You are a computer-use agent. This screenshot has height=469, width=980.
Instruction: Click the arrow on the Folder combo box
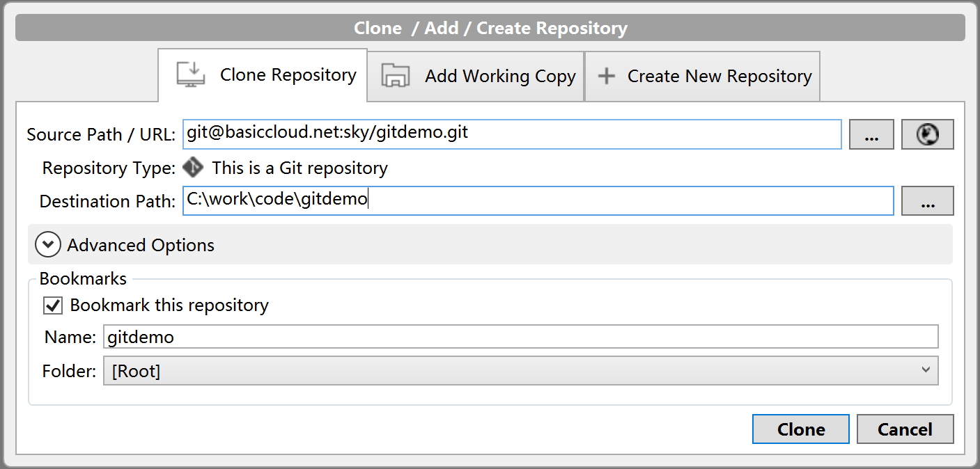click(x=925, y=370)
